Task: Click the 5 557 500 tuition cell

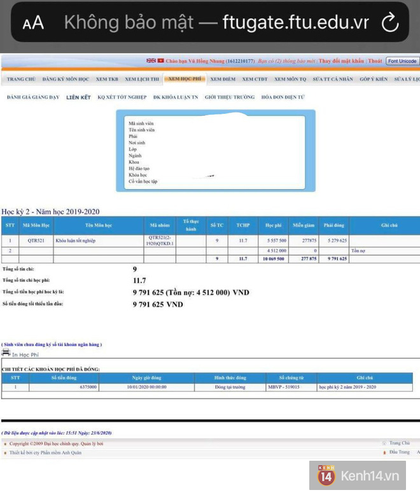Action: click(274, 241)
